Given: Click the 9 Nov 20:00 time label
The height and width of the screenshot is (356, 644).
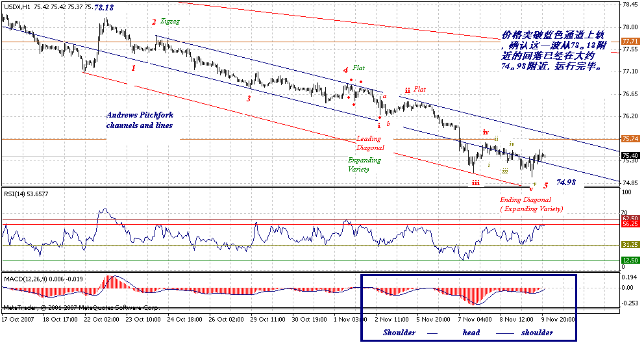Looking at the screenshot, I should click(558, 320).
